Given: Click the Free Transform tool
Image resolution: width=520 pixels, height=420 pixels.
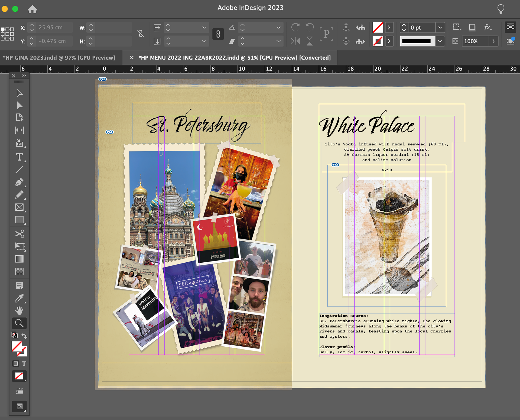Looking at the screenshot, I should click(x=19, y=246).
